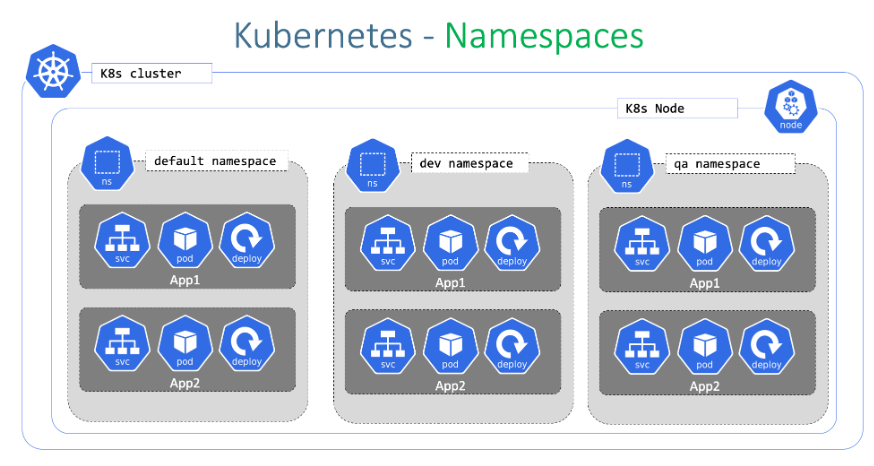Click svc icon in dev namespace App1
The height and width of the screenshot is (466, 874).
pyautogui.click(x=388, y=244)
